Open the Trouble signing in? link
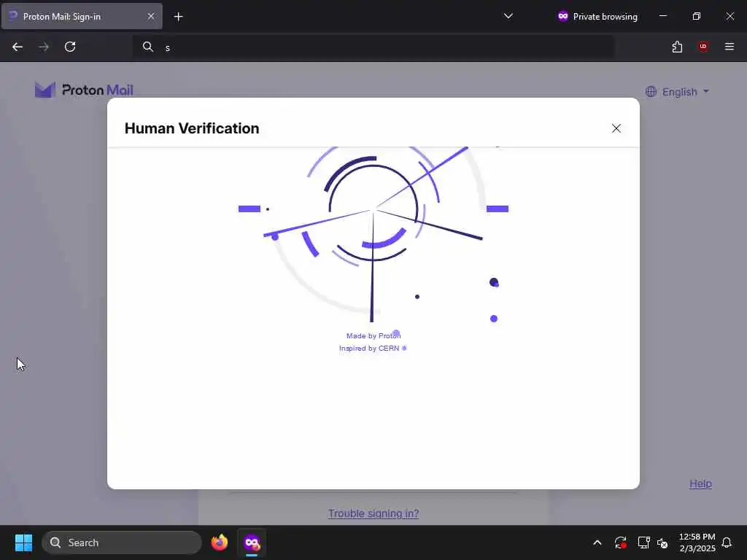The width and height of the screenshot is (747, 560). click(x=373, y=513)
